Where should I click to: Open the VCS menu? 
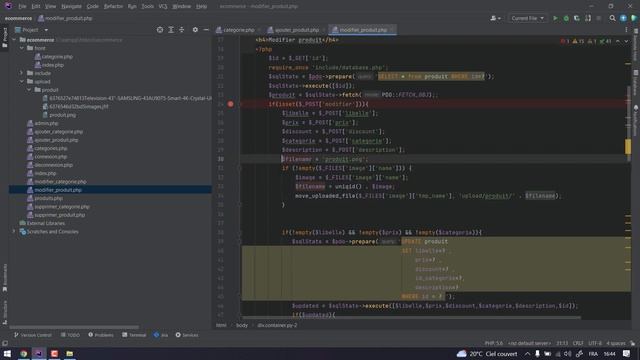point(163,7)
